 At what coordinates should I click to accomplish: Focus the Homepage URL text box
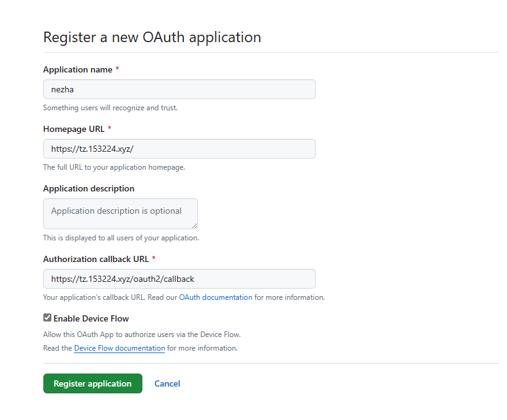tap(179, 149)
